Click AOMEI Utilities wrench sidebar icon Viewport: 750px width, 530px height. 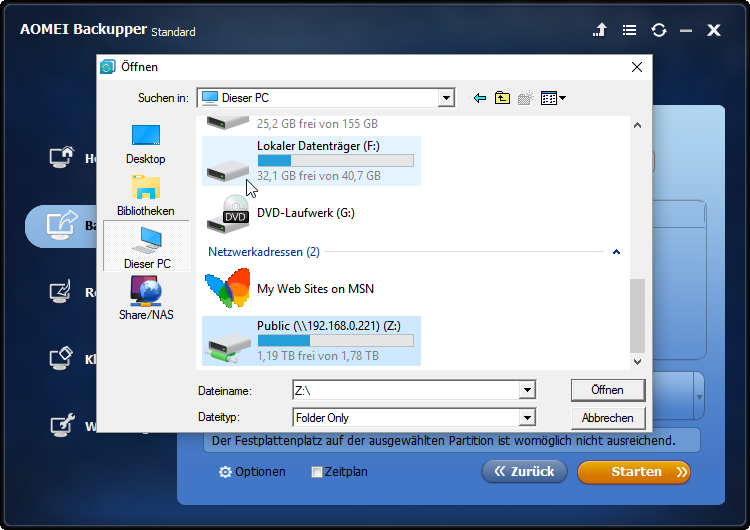click(62, 425)
